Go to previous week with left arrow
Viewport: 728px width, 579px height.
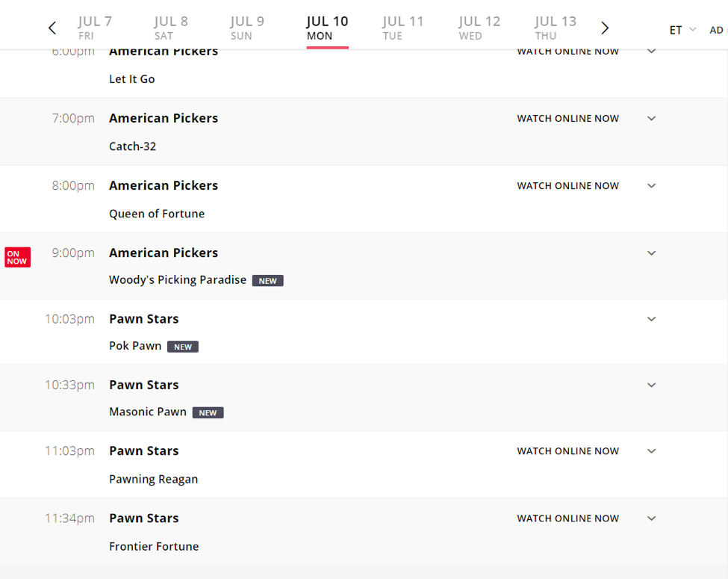click(52, 28)
